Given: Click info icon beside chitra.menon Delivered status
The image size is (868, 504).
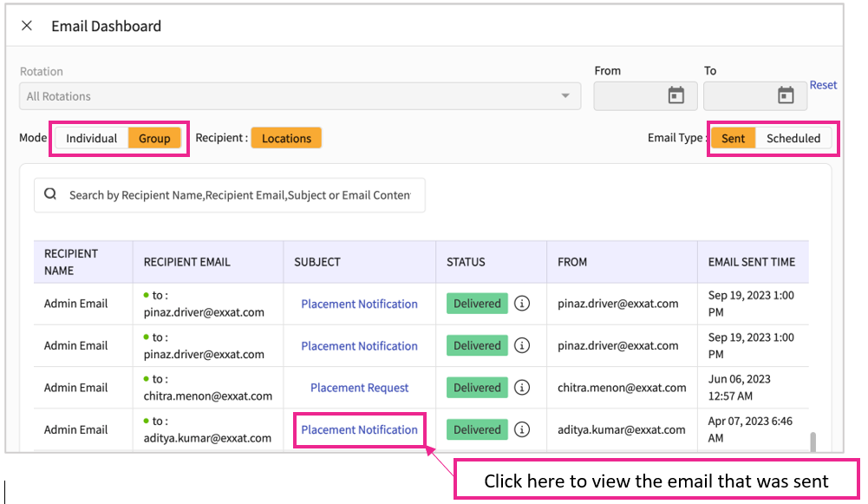Looking at the screenshot, I should (521, 388).
